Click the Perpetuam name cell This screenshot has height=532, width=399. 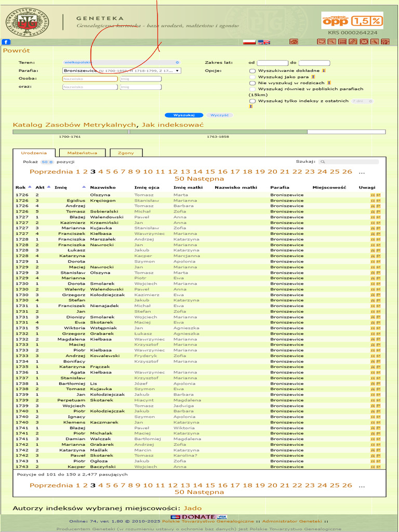point(71,401)
